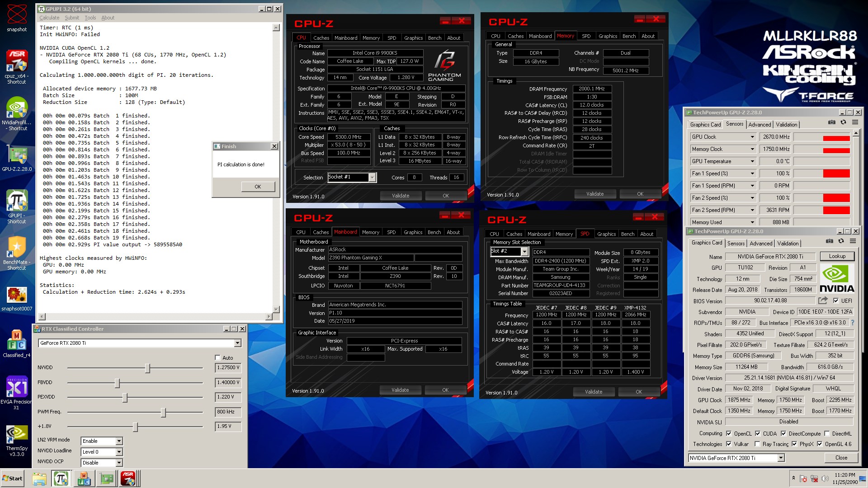
Task: Switch to GPUPI in the taskbar
Action: pyautogui.click(x=61, y=479)
